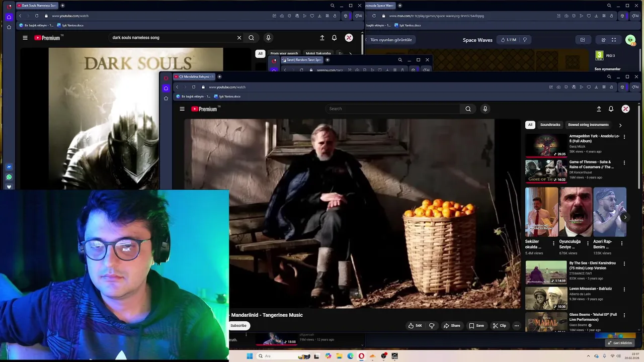Open Azeri Rap short thumbnail
This screenshot has width=644, height=362.
[610, 212]
